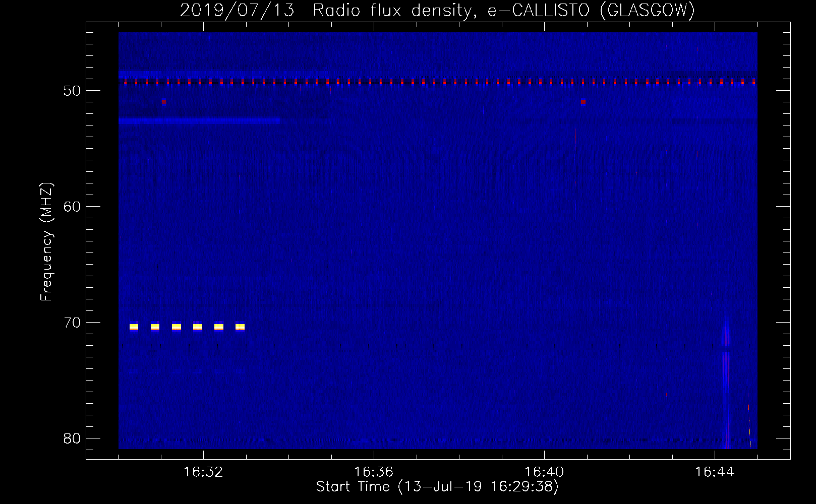Click the last yellow burst marker near 70 MHz
The height and width of the screenshot is (504, 816).
(x=240, y=327)
